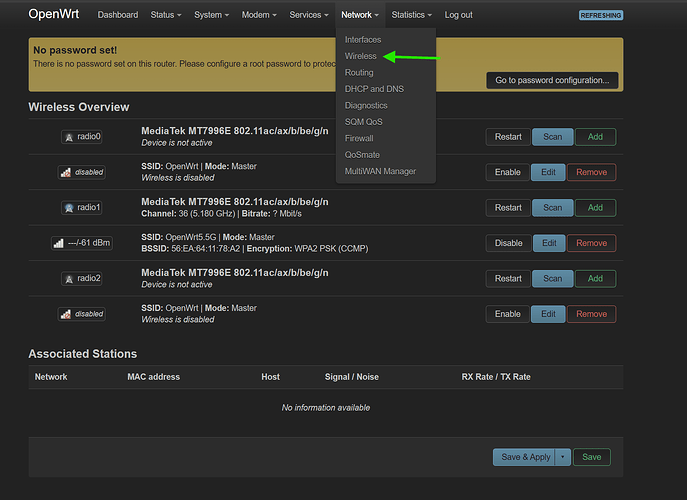Click the No password set! heading
The width and height of the screenshot is (687, 500).
click(75, 50)
